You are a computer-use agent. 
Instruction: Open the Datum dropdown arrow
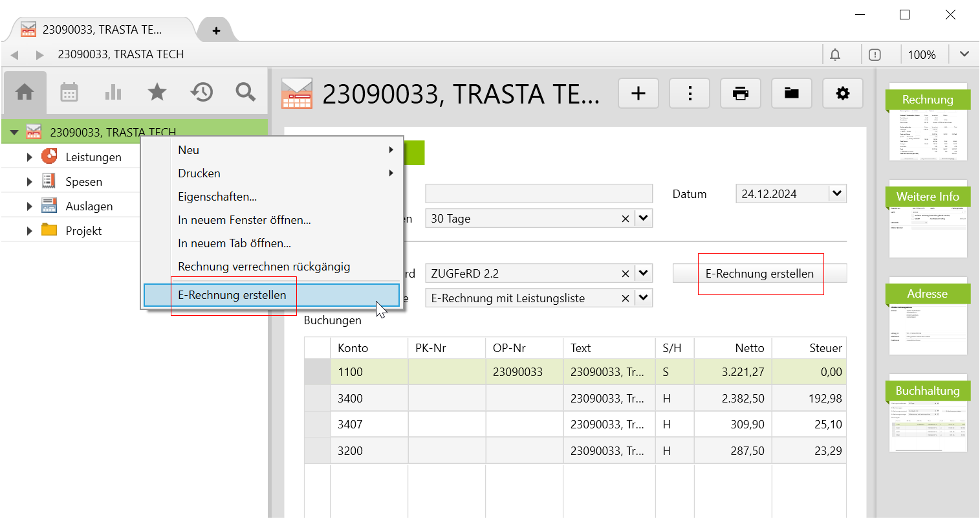click(837, 193)
